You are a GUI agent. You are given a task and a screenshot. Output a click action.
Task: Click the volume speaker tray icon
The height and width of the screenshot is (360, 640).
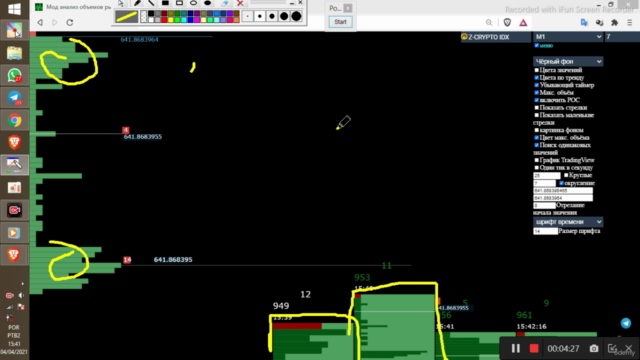pos(21,296)
